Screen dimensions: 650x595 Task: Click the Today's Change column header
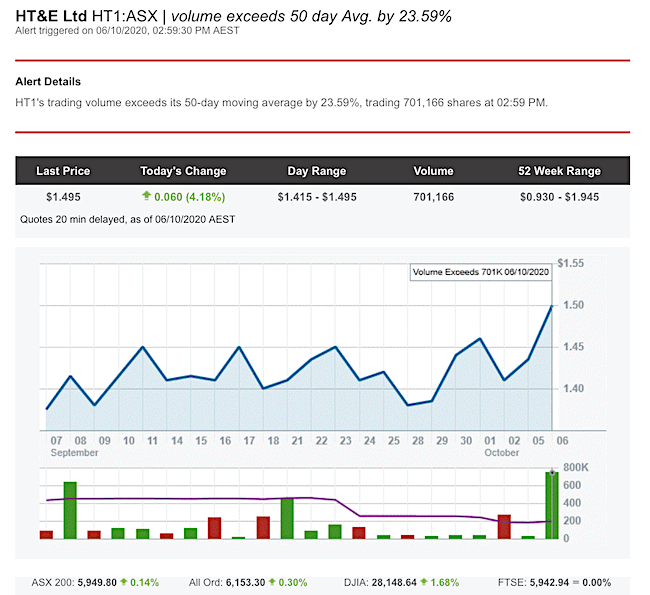coord(183,171)
